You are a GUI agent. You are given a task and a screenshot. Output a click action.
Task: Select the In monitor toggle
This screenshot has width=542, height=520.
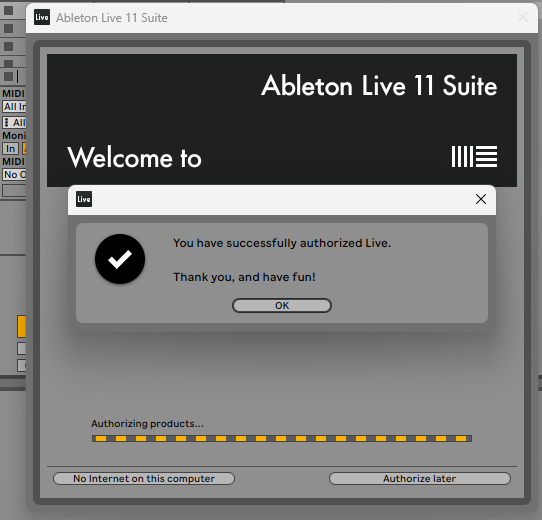coord(10,149)
